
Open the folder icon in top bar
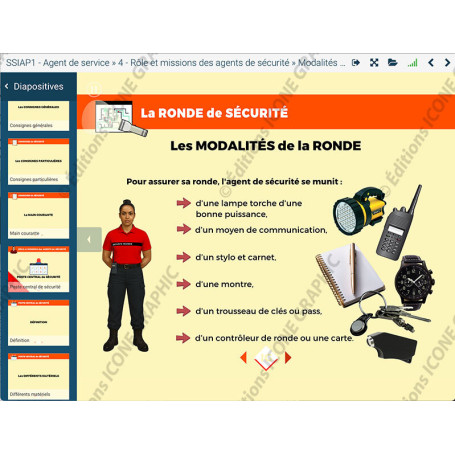(393, 62)
